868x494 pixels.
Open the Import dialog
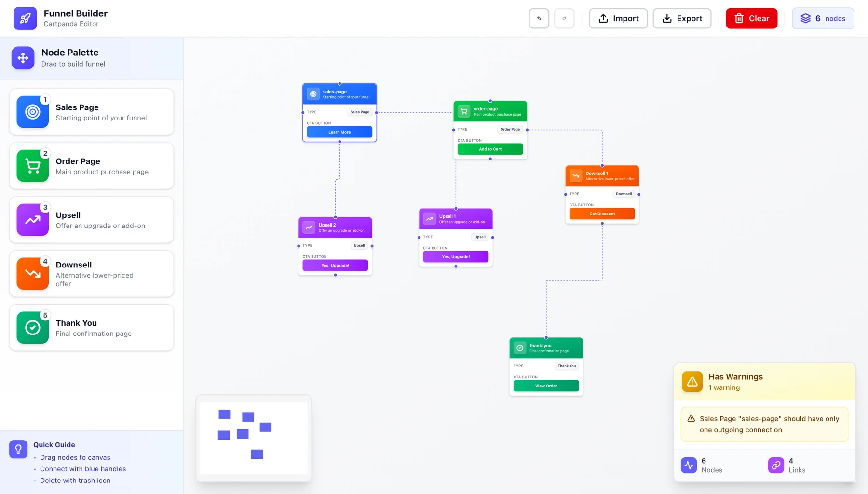[618, 18]
